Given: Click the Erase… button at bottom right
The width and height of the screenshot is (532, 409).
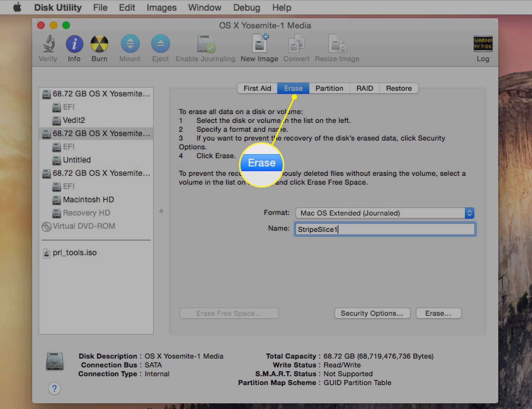Looking at the screenshot, I should click(438, 313).
